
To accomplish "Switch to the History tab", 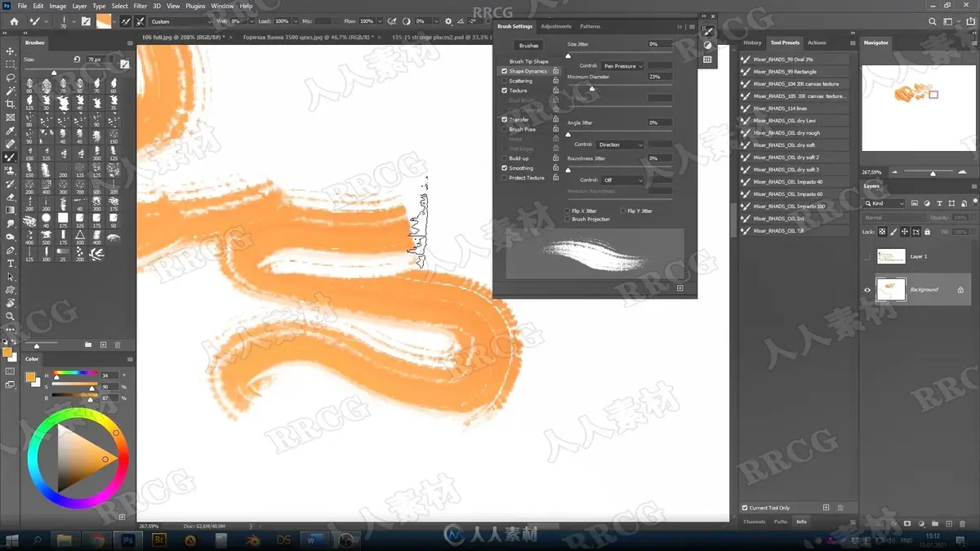I will 752,42.
